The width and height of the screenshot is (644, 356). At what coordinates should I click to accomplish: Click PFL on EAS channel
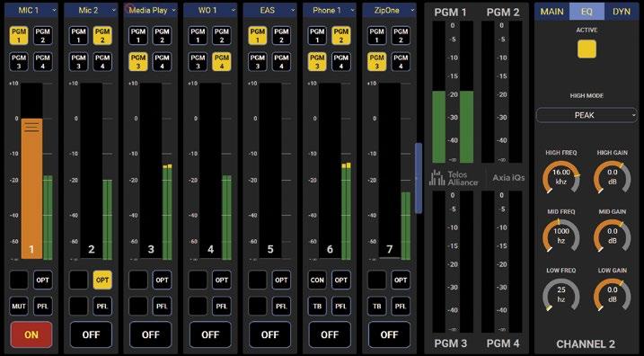(281, 307)
